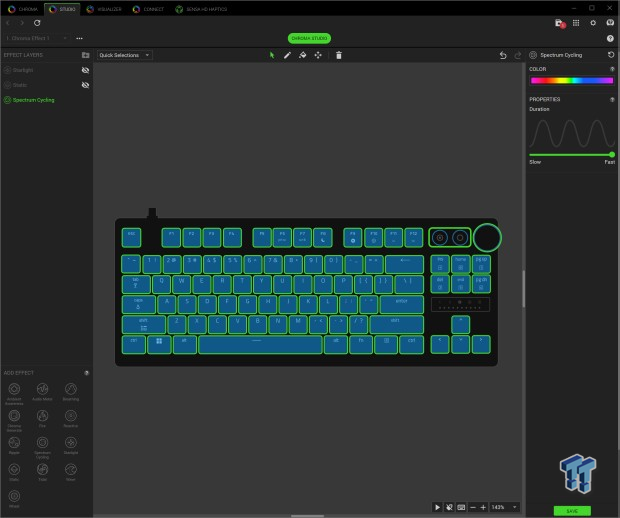Open Color section help icon

point(612,69)
